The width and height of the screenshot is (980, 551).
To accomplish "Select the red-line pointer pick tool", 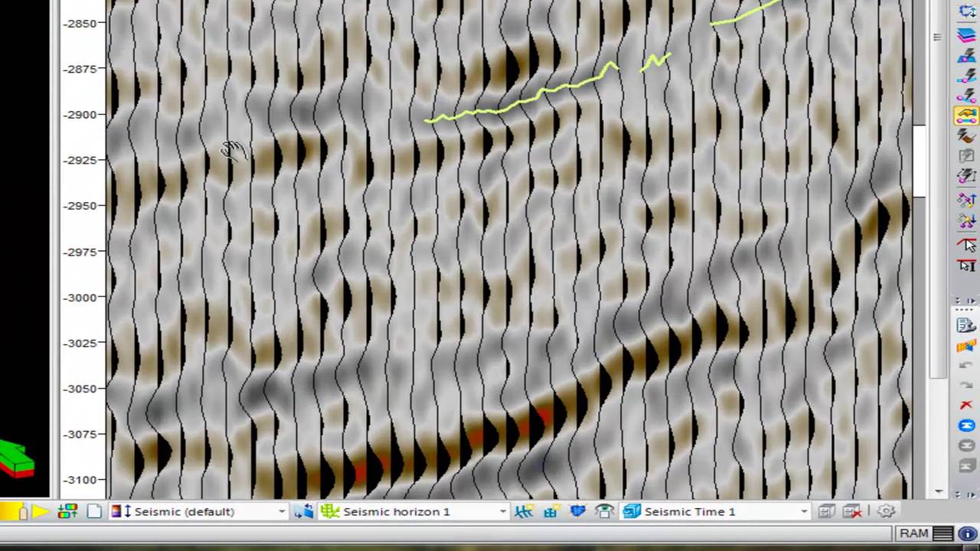I will pos(966,245).
